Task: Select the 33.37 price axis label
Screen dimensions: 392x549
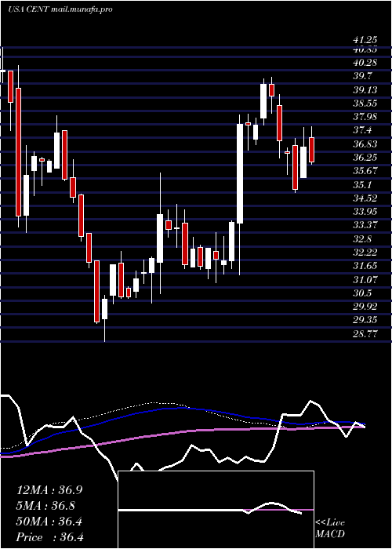Action: (365, 225)
